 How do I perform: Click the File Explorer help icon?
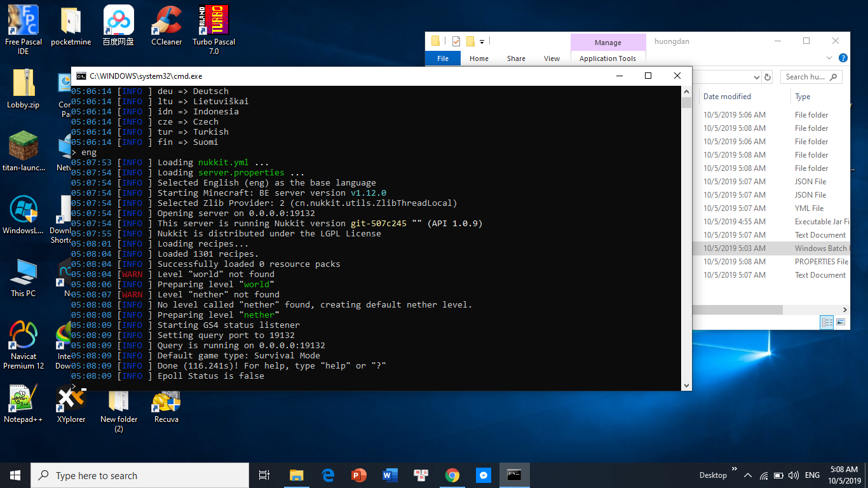tap(843, 58)
